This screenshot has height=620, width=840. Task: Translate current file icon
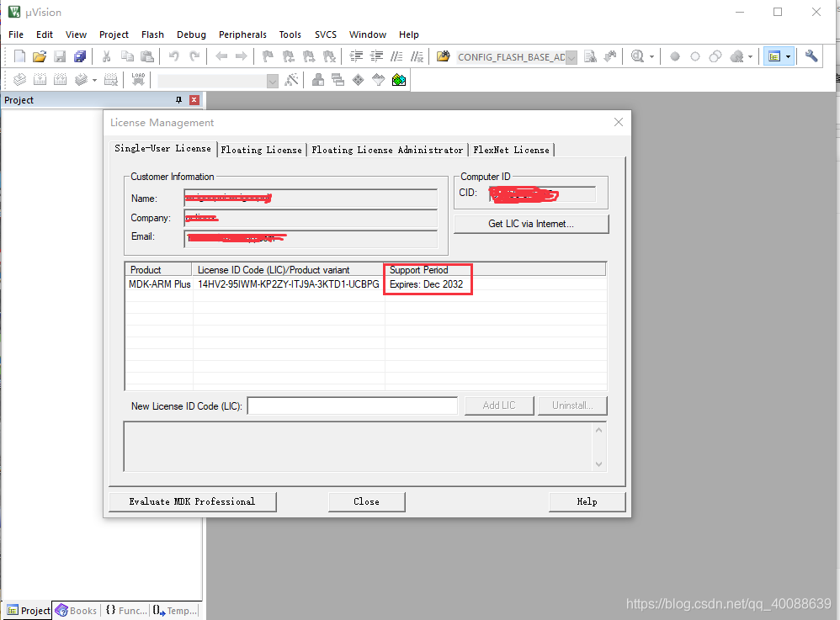point(20,80)
